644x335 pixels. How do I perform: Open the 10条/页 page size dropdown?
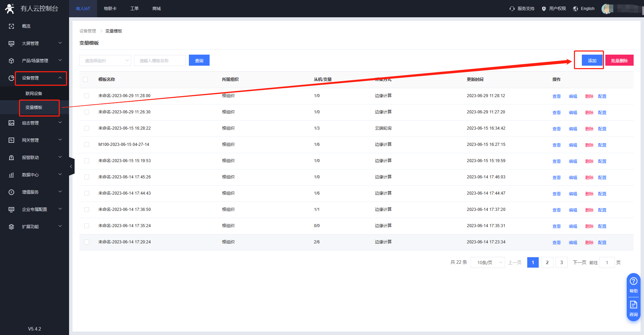coord(488,263)
